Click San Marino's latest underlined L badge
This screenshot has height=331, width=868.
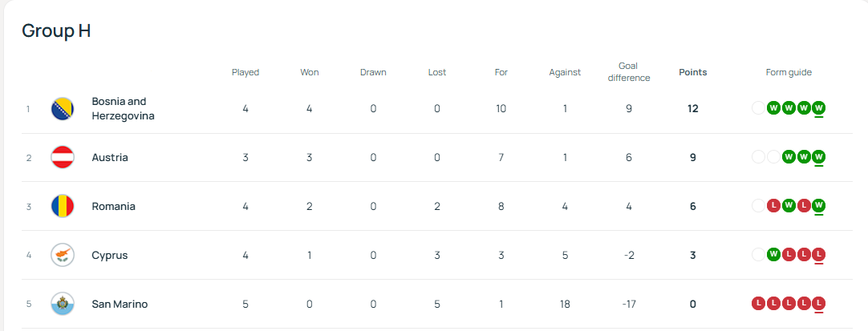point(818,304)
